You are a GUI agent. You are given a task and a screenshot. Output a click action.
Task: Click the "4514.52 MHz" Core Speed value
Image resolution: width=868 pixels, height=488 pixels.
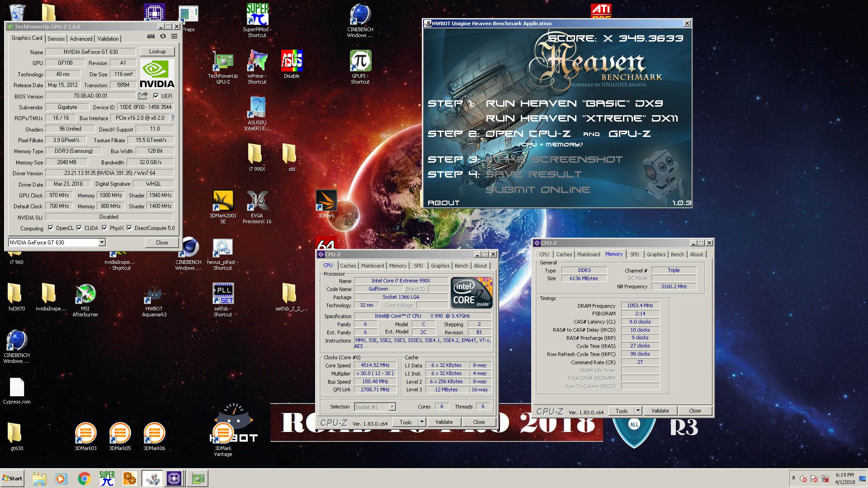click(x=375, y=365)
